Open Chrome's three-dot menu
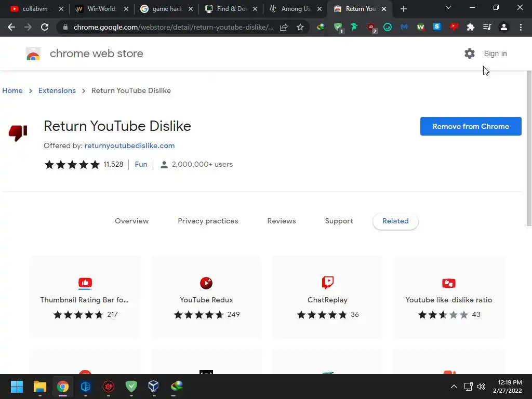This screenshot has height=399, width=532. point(521,27)
